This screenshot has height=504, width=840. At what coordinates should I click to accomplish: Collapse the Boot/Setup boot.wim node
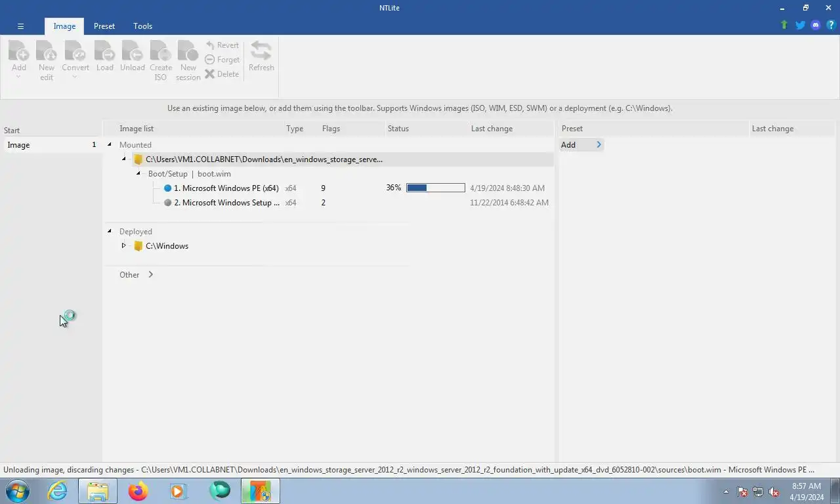[x=138, y=173]
